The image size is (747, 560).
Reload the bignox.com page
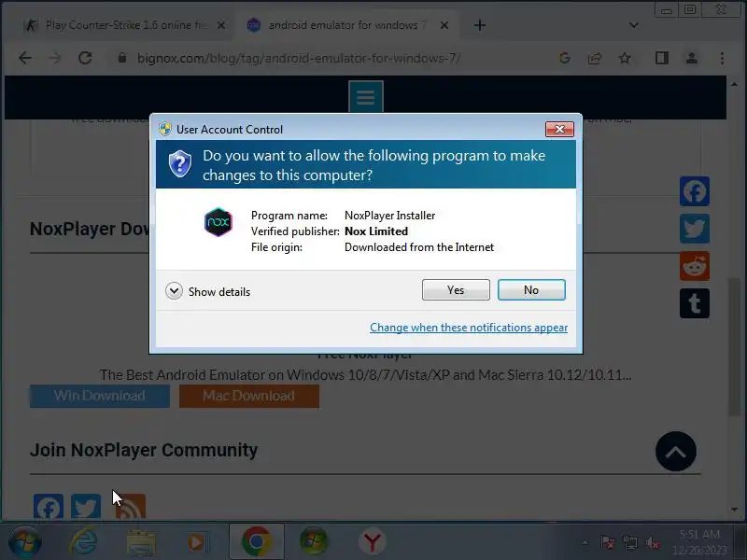click(x=85, y=58)
